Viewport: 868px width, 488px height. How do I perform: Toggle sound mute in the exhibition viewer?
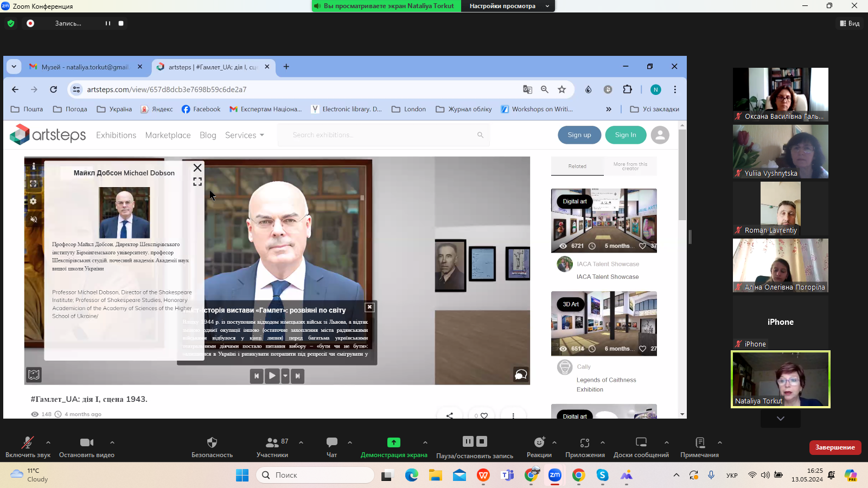click(34, 219)
